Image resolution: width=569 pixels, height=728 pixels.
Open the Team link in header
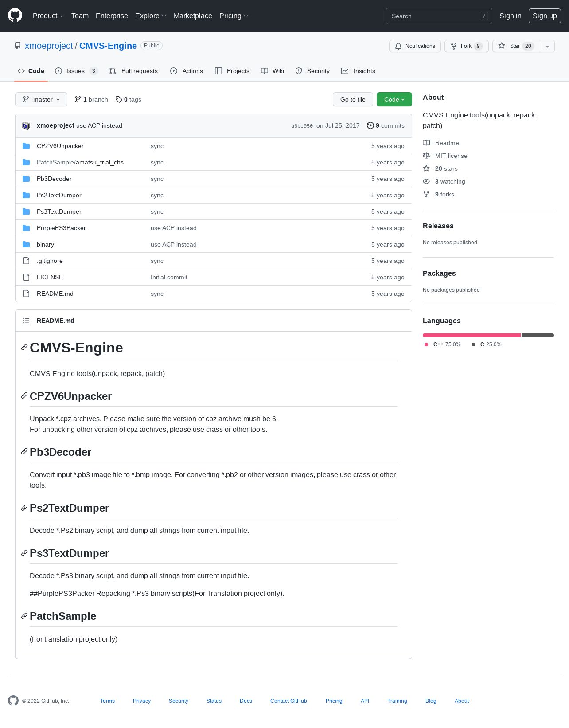tap(80, 16)
